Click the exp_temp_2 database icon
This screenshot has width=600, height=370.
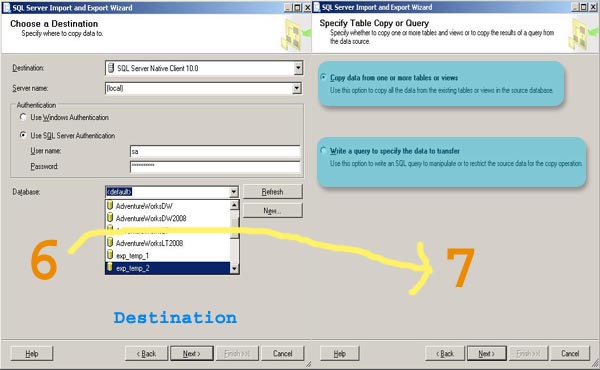pyautogui.click(x=110, y=267)
